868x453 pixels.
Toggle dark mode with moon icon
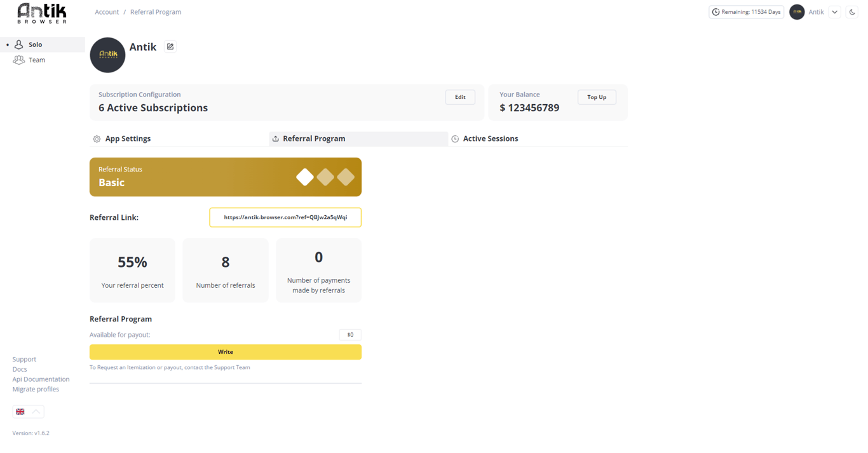coord(852,12)
